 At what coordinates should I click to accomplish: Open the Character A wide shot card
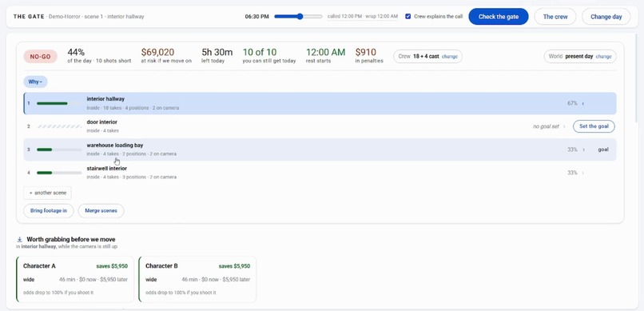tap(75, 279)
